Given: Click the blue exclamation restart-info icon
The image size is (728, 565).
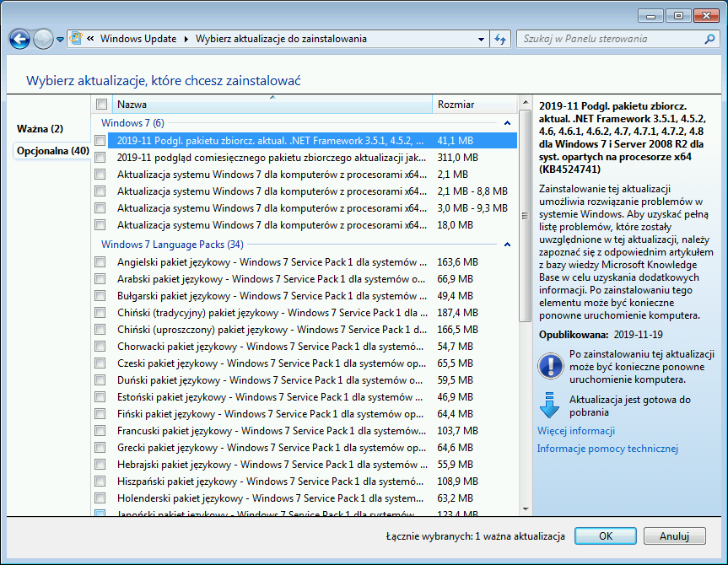Looking at the screenshot, I should pyautogui.click(x=551, y=366).
